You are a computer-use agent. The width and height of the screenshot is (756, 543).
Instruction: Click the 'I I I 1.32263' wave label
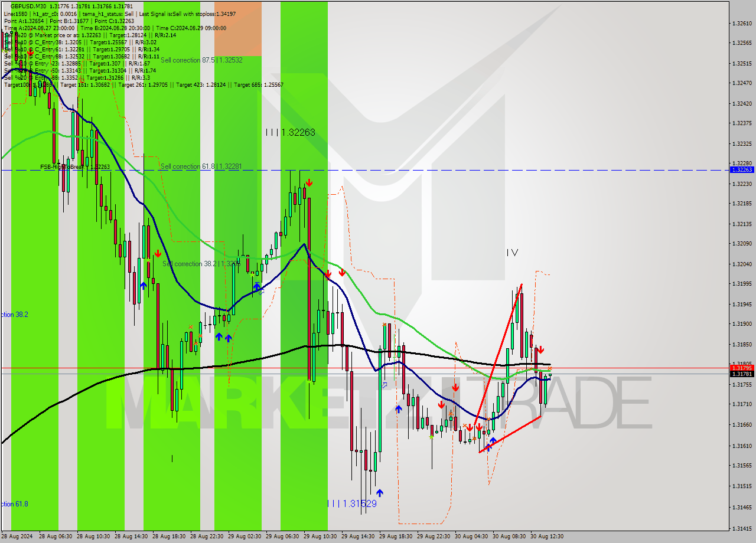click(x=290, y=133)
